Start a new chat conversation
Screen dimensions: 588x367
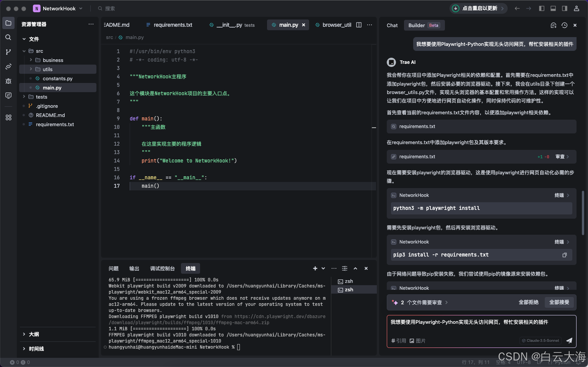tap(553, 25)
